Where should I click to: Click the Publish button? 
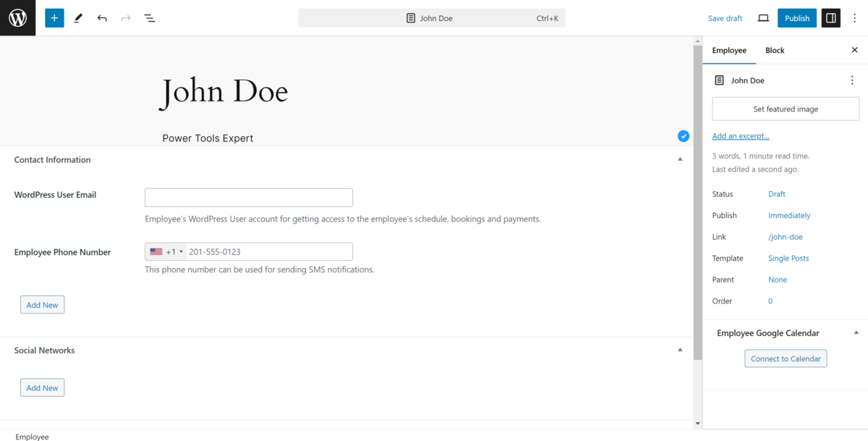tap(797, 18)
